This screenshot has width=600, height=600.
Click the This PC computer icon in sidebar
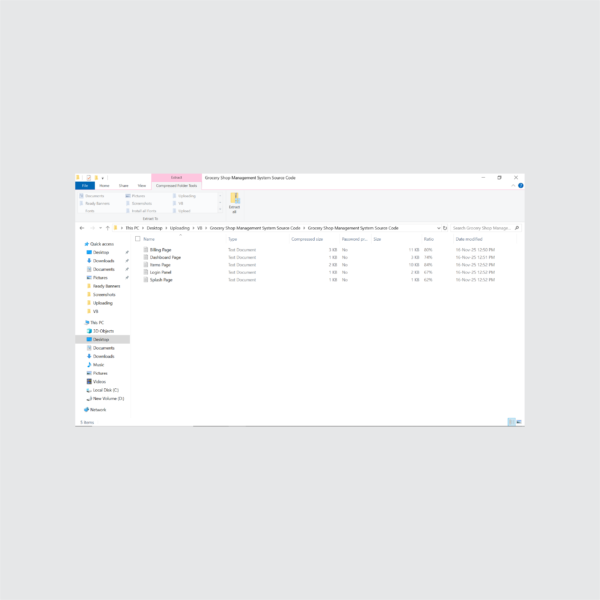86,323
